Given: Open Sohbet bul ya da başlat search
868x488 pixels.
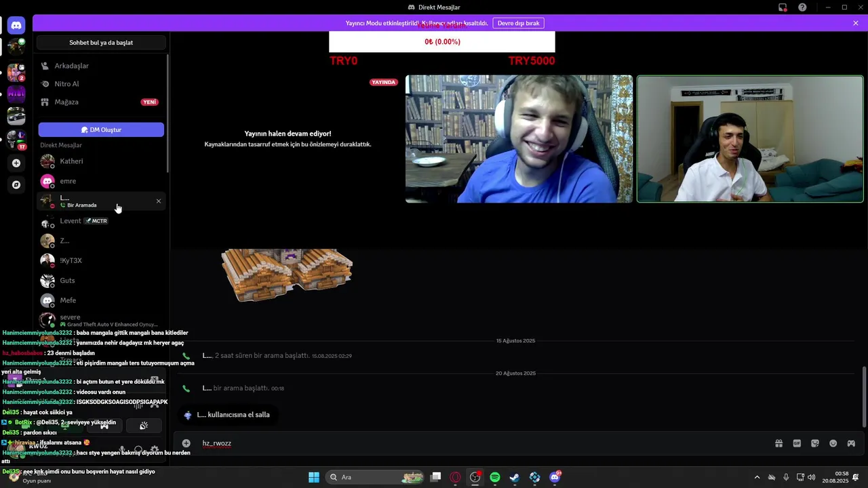Looking at the screenshot, I should click(101, 43).
